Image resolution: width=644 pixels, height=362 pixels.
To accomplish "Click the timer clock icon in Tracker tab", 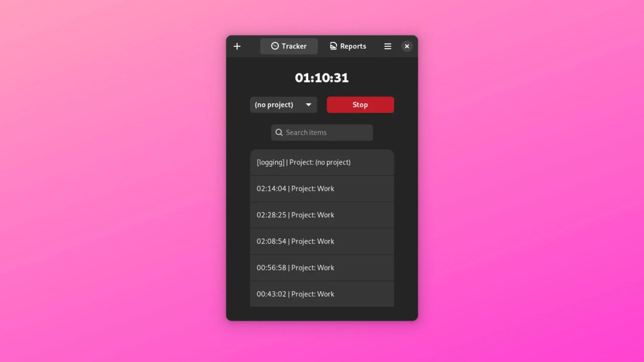I will tap(274, 46).
